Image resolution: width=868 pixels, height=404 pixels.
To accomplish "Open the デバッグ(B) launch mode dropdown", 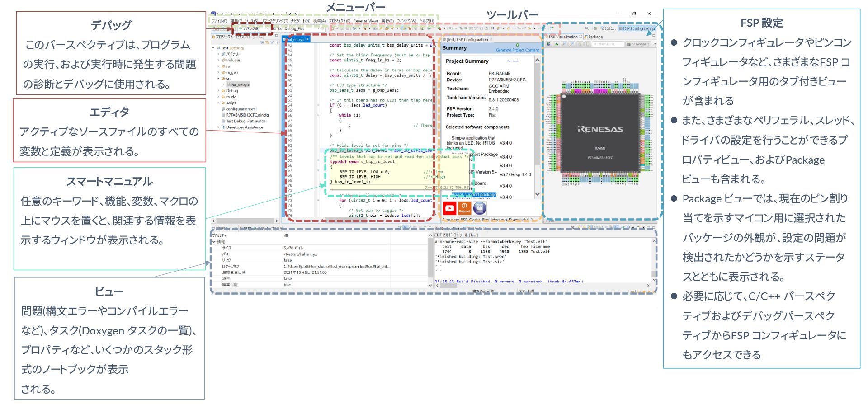I will [267, 28].
